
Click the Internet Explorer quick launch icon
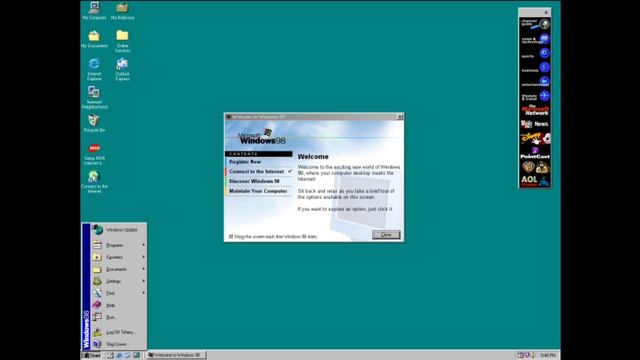click(x=119, y=355)
